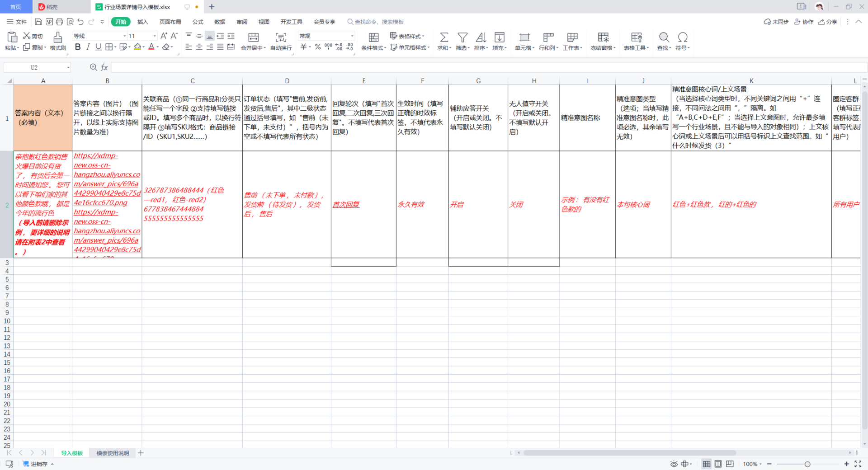This screenshot has width=868, height=470.
Task: Click the red font color A swatch
Action: click(151, 47)
